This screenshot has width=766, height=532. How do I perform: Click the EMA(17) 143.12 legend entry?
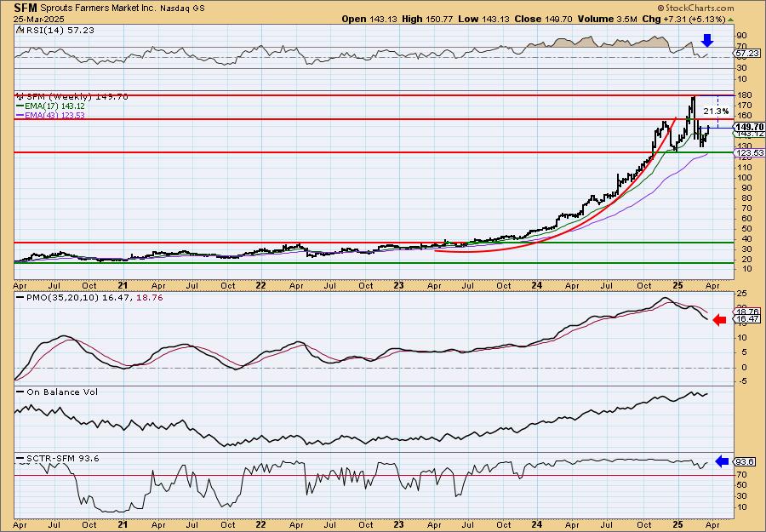[50, 106]
